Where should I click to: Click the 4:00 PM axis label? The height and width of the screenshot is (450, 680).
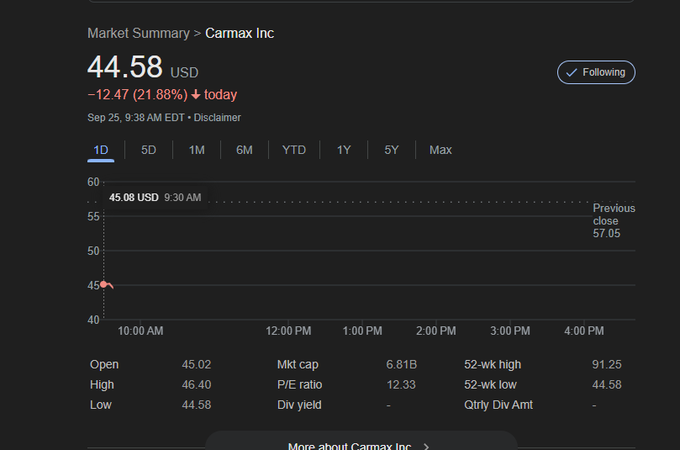click(584, 331)
